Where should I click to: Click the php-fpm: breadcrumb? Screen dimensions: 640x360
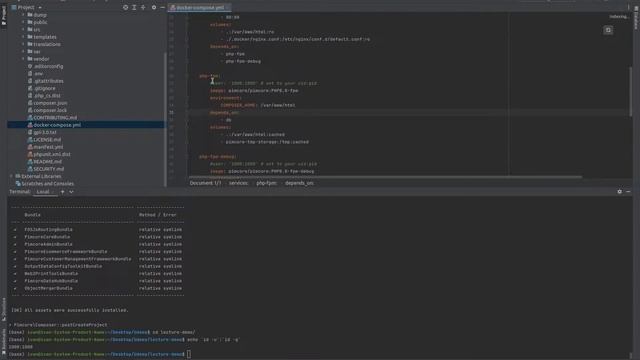(266, 183)
